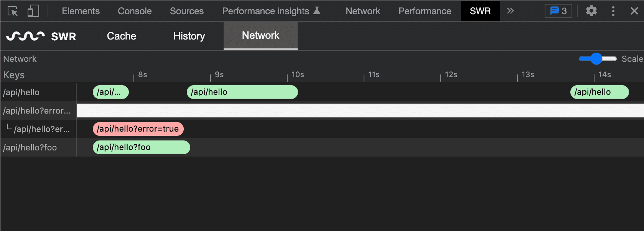Screen dimensions: 644x231
Task: Open the experiment flask icon near Performance insights
Action: [x=316, y=11]
